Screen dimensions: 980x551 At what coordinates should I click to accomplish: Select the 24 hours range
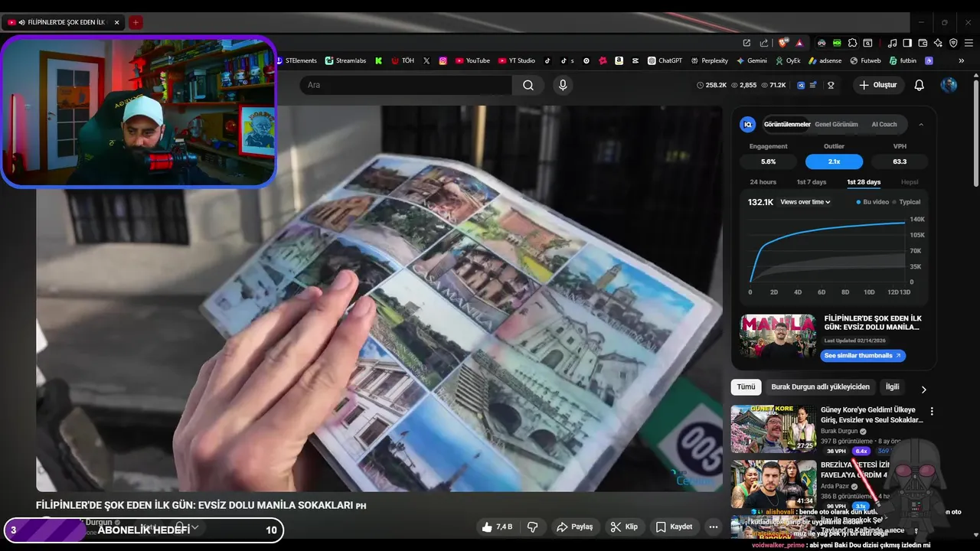[x=763, y=182]
